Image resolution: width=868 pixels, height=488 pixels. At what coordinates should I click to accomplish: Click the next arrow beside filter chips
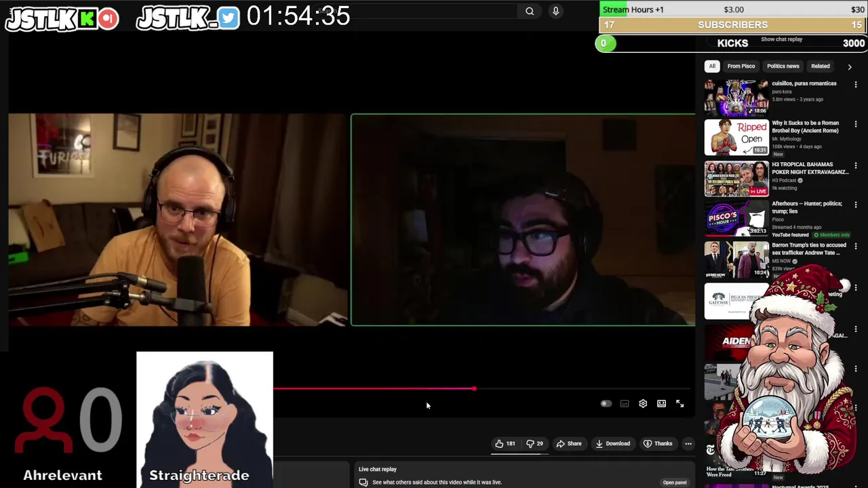tap(849, 67)
